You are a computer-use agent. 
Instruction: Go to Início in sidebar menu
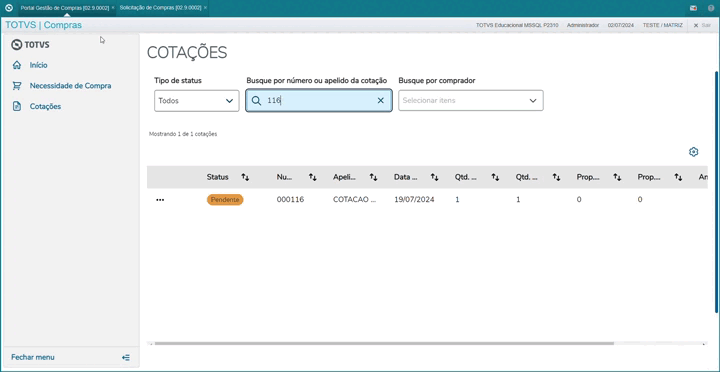pos(39,65)
